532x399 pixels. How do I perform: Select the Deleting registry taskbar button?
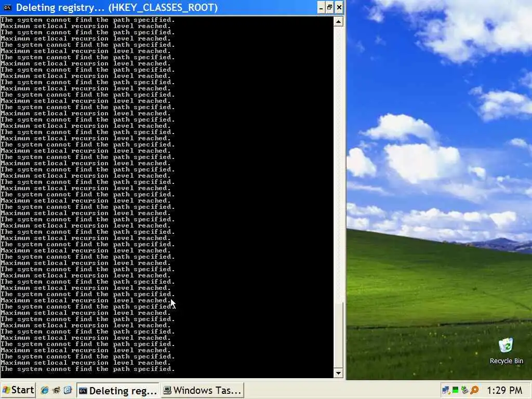(118, 391)
